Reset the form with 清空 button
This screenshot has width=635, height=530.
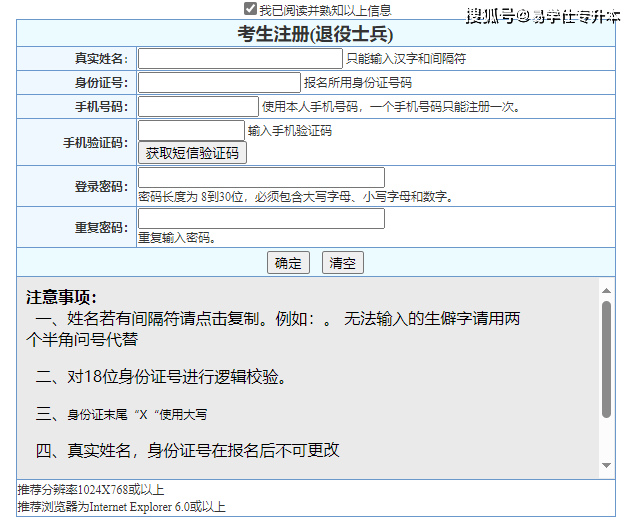pyautogui.click(x=343, y=263)
